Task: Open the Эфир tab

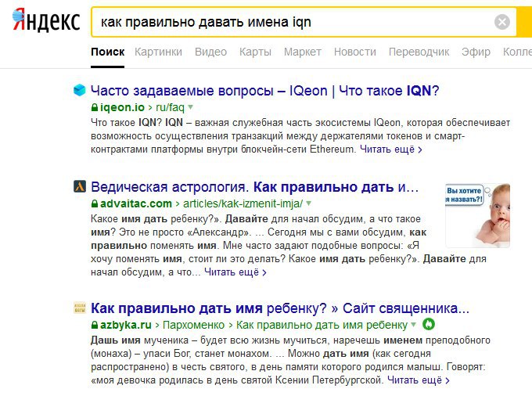Action: [x=476, y=52]
